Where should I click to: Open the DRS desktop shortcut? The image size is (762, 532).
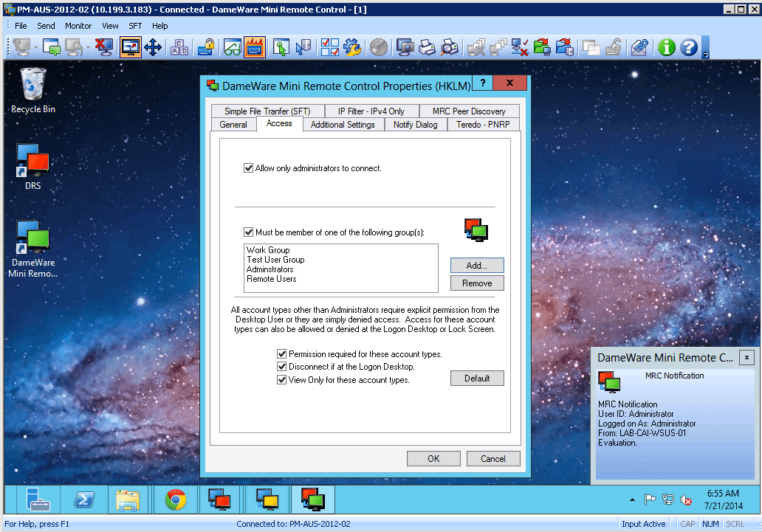point(33,166)
